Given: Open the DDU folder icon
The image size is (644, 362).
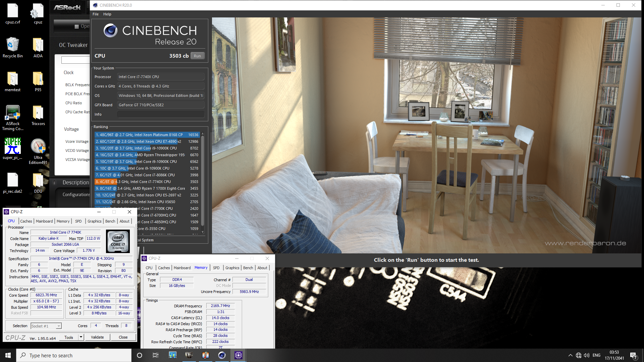Looking at the screenshot, I should coord(38,183).
